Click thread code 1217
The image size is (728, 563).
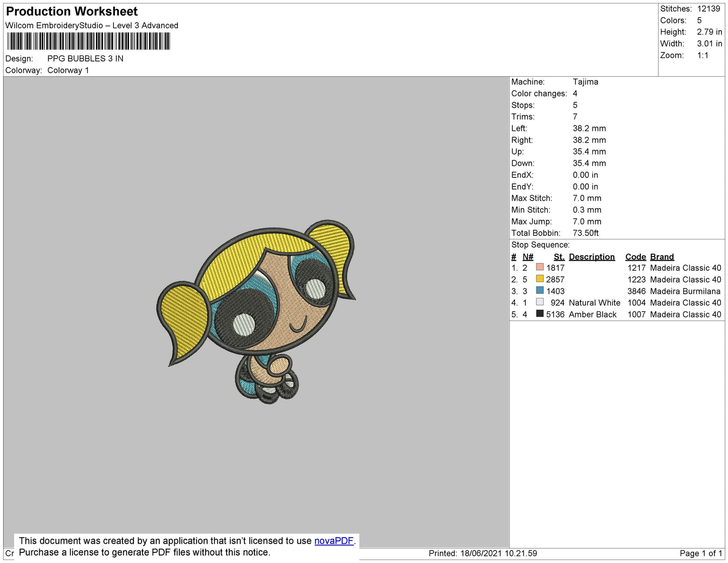point(636,268)
